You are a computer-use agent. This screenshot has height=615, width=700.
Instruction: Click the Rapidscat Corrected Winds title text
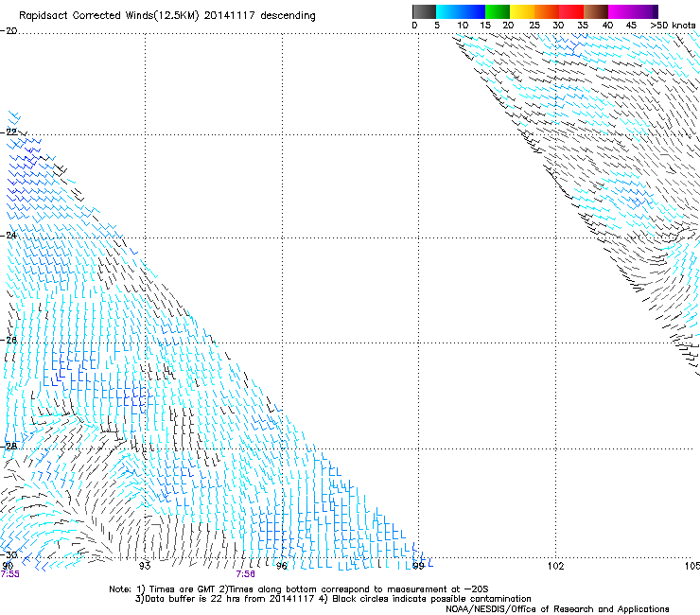(167, 16)
